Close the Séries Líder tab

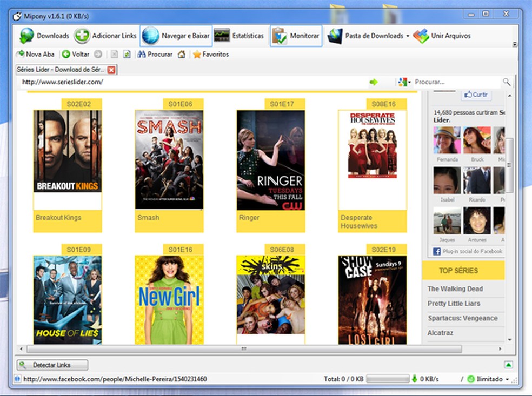(x=111, y=70)
